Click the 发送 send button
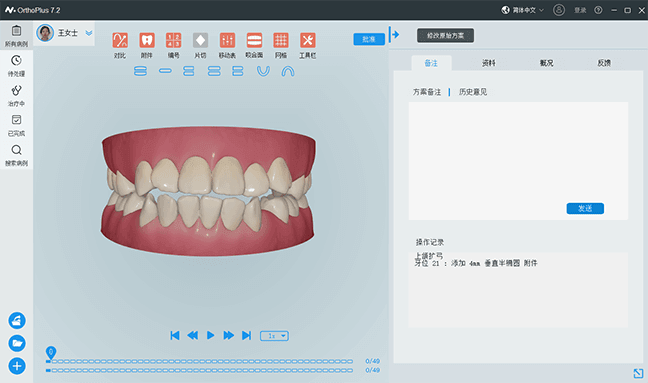The image size is (648, 383). pyautogui.click(x=585, y=209)
